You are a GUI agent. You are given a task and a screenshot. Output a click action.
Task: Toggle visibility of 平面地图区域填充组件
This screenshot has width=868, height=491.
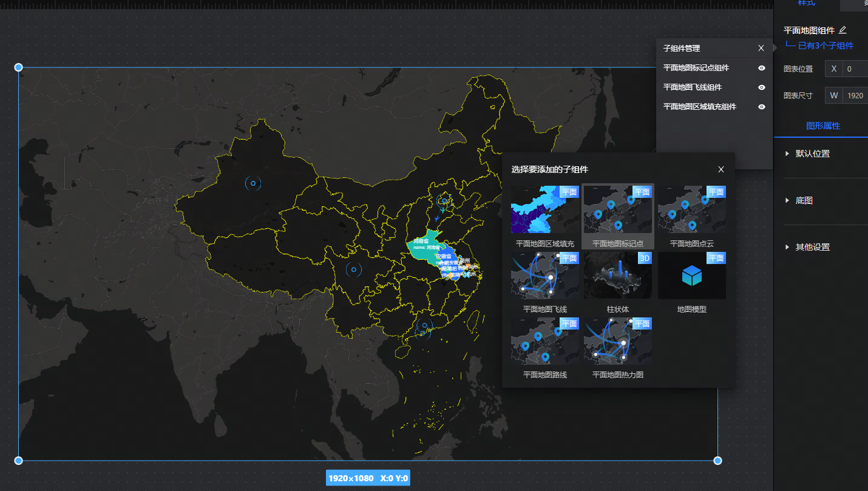(762, 107)
